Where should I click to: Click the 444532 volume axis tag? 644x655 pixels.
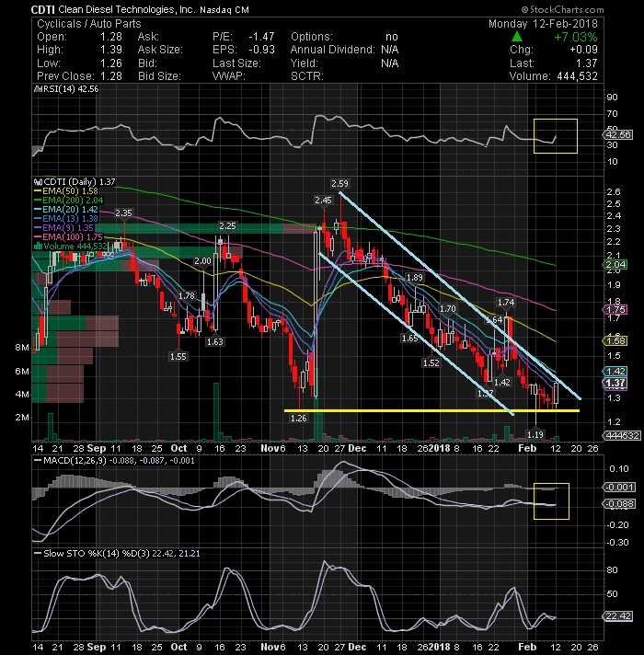(x=622, y=436)
